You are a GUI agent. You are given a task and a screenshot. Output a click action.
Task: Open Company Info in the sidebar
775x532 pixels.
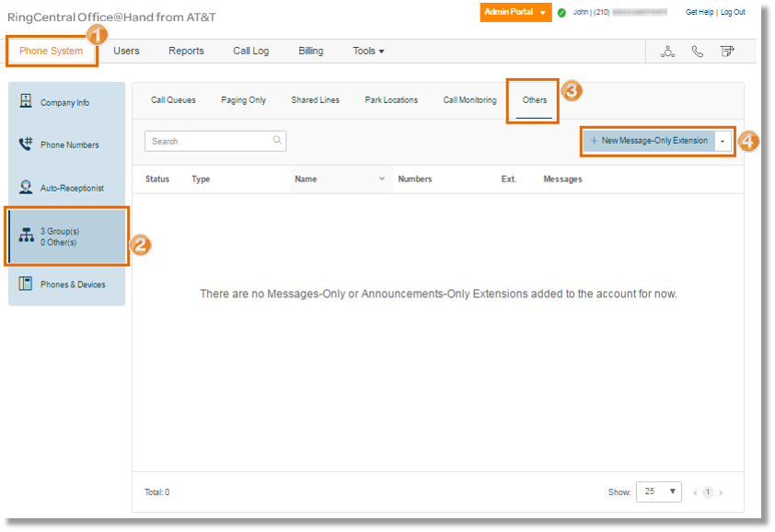pos(64,102)
